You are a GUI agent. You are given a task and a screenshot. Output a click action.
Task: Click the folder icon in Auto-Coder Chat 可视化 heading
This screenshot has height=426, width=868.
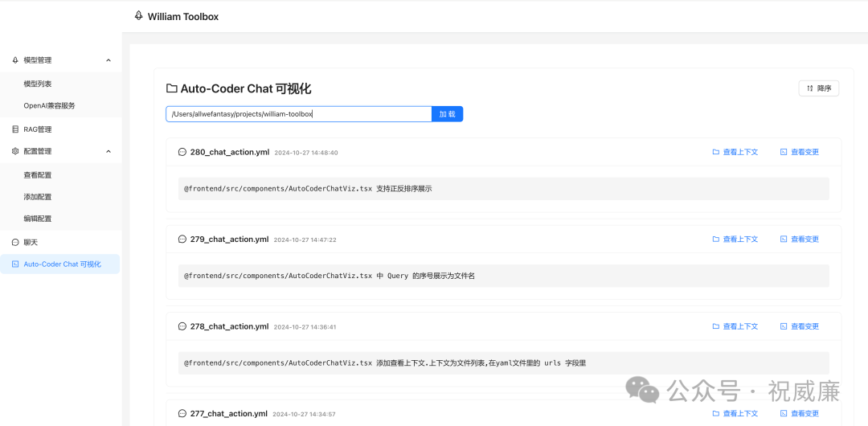click(172, 88)
